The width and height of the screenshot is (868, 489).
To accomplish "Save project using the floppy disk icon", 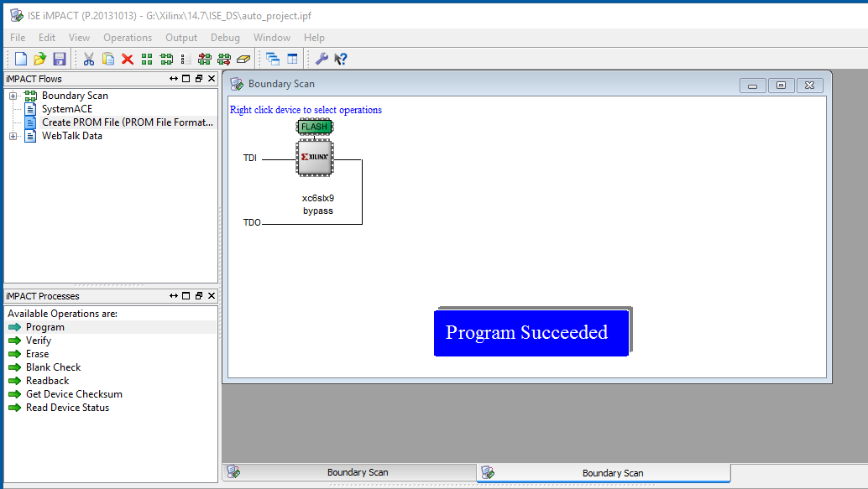I will pos(59,59).
